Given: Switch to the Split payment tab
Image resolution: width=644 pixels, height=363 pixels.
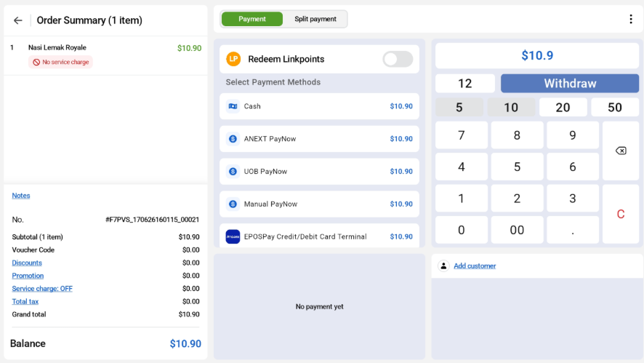Looking at the screenshot, I should (x=315, y=19).
